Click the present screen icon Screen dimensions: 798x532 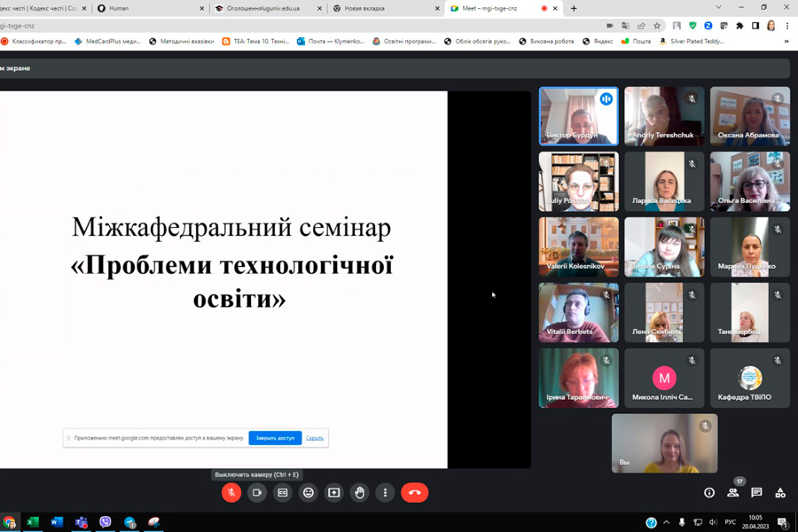(x=334, y=493)
